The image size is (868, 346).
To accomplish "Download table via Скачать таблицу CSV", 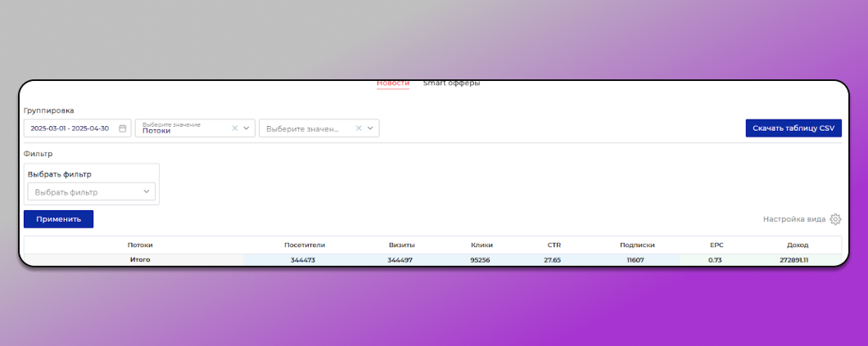I will pos(793,128).
